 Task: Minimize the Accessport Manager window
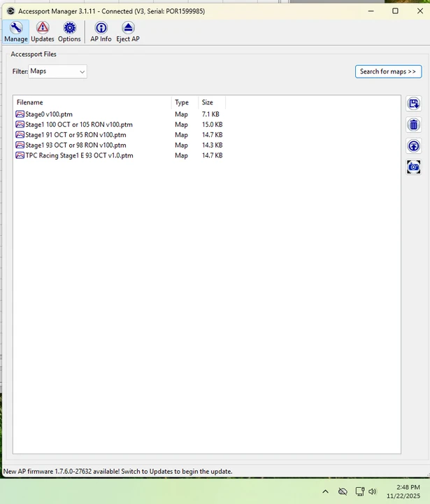coord(371,11)
